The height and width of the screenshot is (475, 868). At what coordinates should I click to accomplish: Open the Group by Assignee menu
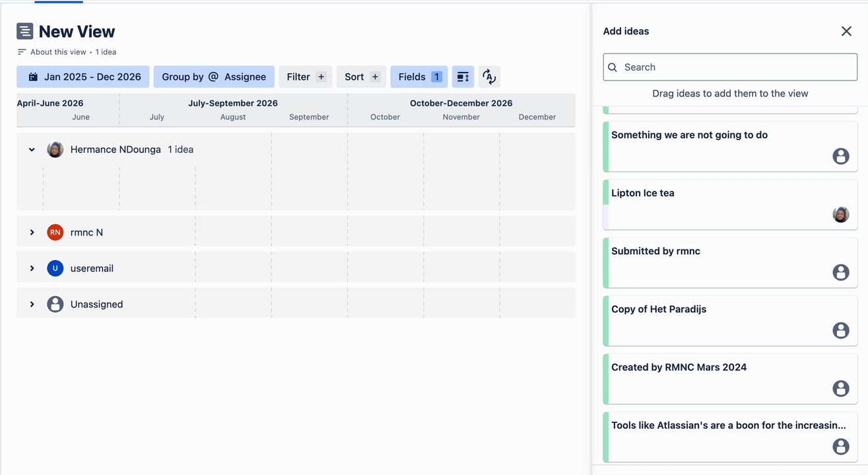point(214,77)
